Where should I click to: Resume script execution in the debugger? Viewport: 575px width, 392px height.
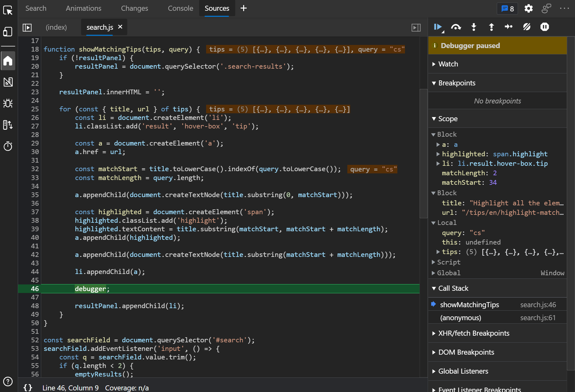tap(438, 27)
